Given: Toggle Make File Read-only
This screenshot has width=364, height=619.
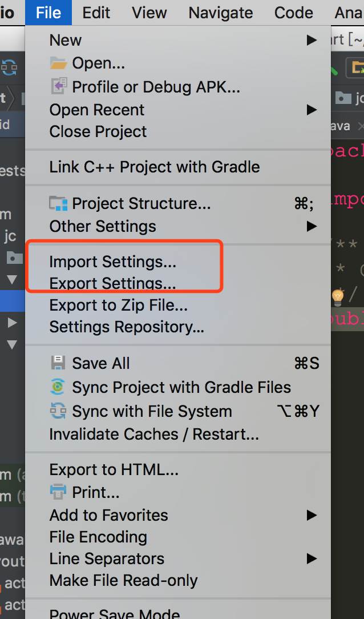Looking at the screenshot, I should point(123,581).
